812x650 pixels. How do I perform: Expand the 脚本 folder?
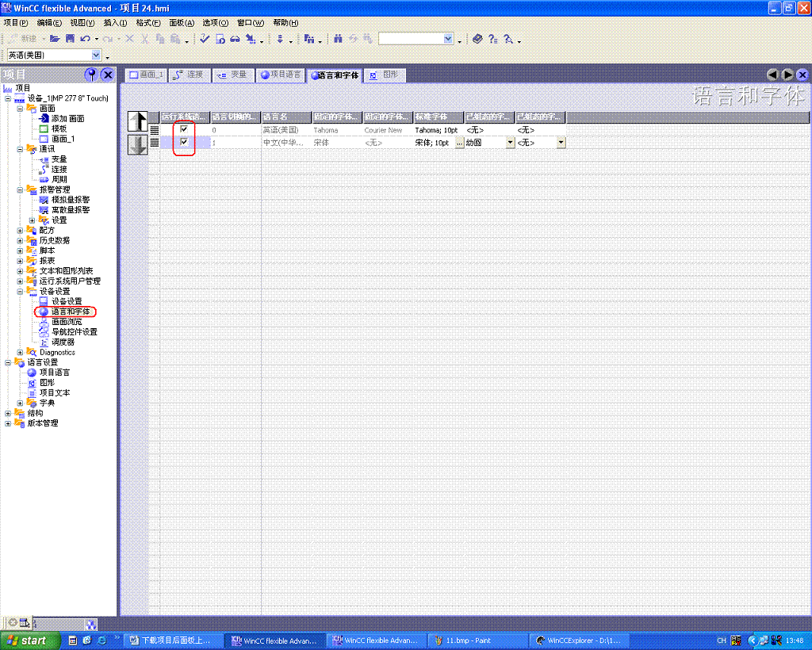coord(20,250)
